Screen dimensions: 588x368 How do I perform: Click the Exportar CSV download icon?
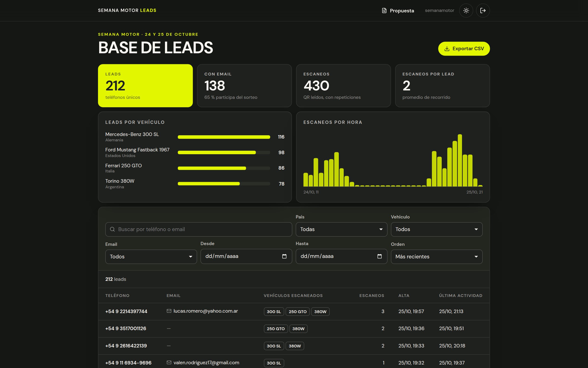tap(447, 49)
